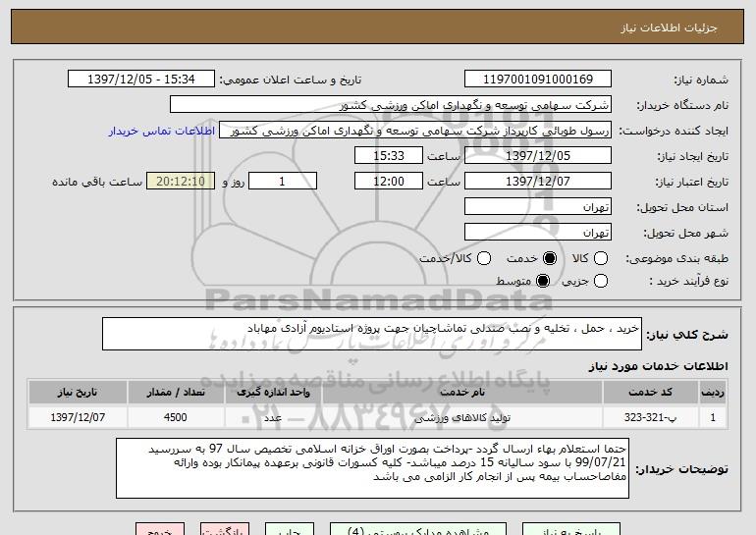Click table date cell 1397/12/07
Viewport: 756px width, 535px height.
(x=78, y=417)
